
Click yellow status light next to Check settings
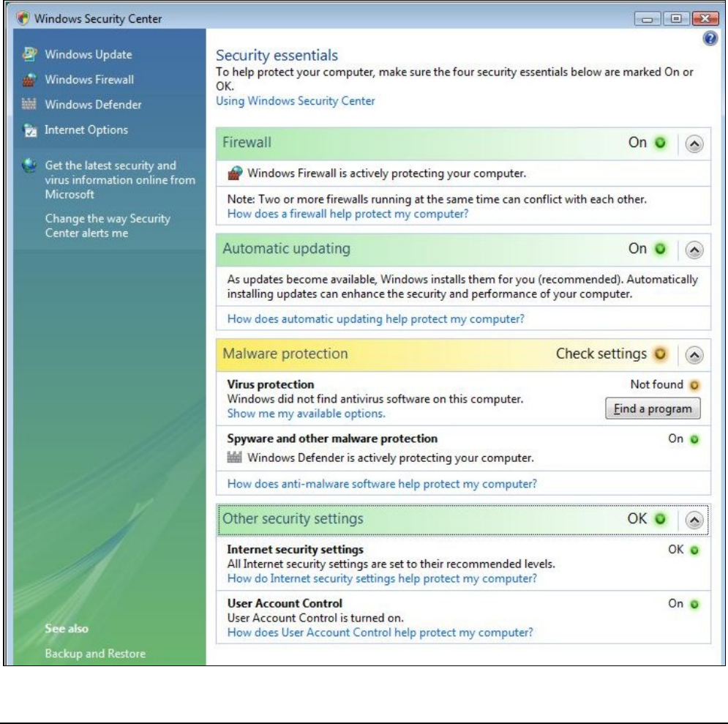(x=660, y=354)
